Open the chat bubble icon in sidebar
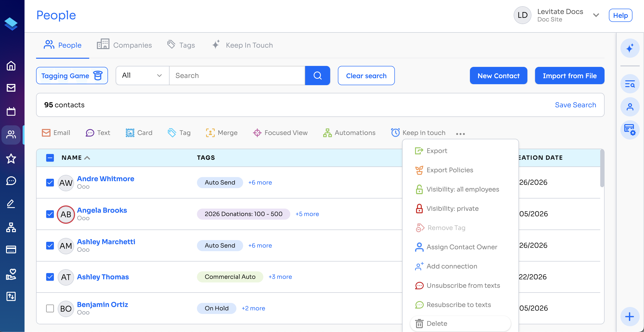 [x=11, y=181]
